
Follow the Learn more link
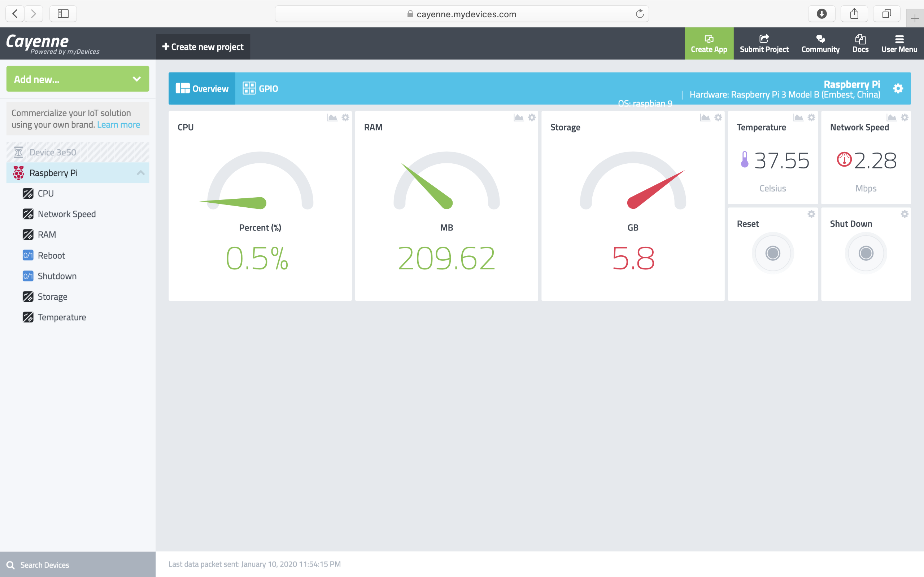118,125
